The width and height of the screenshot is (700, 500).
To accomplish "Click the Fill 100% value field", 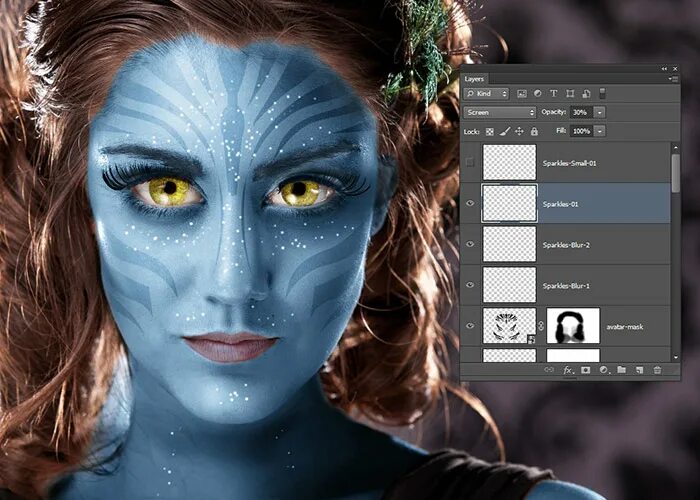I will [x=582, y=131].
